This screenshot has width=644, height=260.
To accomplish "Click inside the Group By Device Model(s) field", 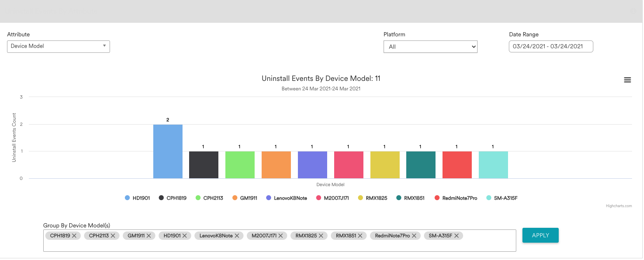I will 279,246.
